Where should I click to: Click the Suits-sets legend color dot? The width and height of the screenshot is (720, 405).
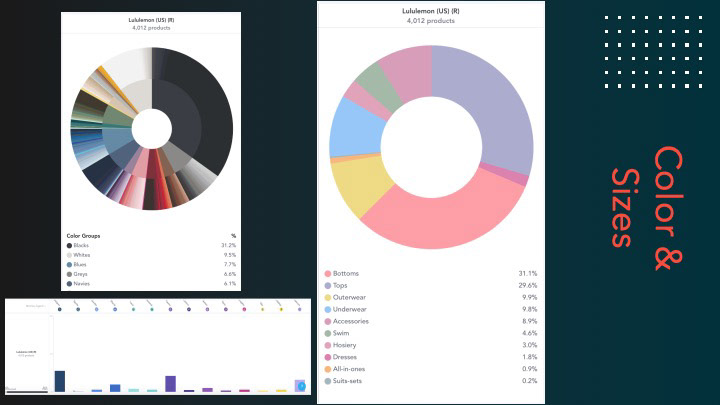pos(328,381)
